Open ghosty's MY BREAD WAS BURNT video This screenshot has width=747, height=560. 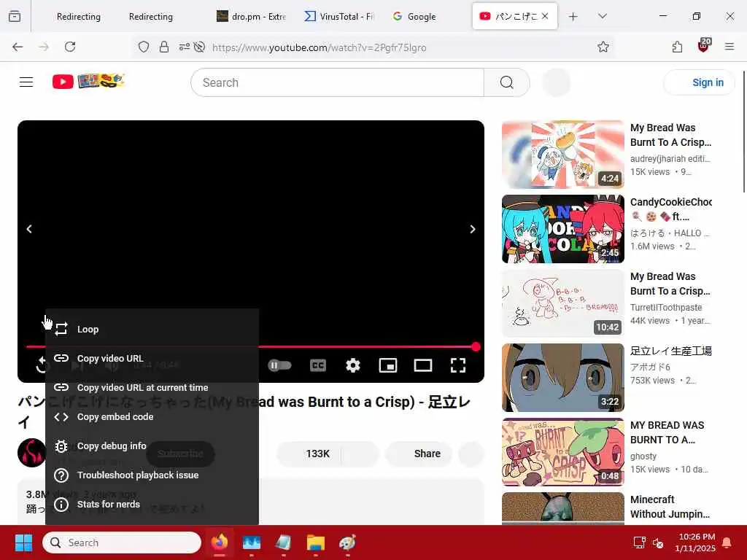[x=562, y=452]
